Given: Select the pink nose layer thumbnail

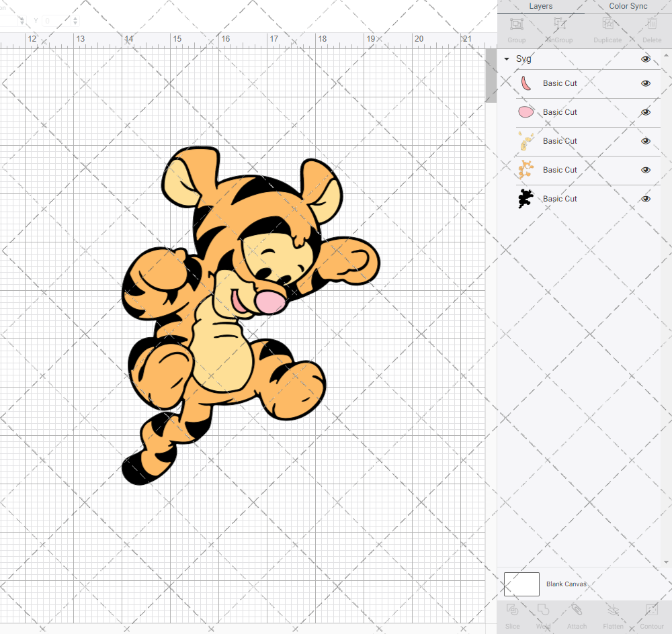Looking at the screenshot, I should click(x=526, y=112).
